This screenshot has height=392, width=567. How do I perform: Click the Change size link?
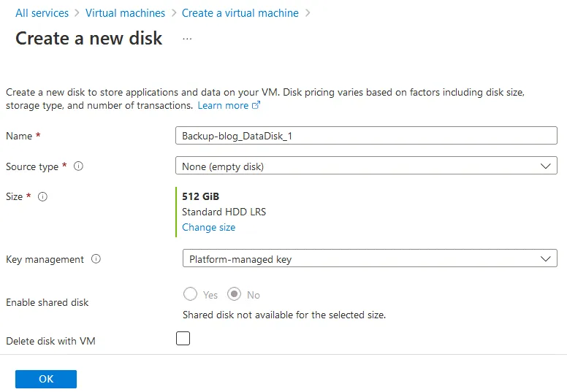(208, 227)
